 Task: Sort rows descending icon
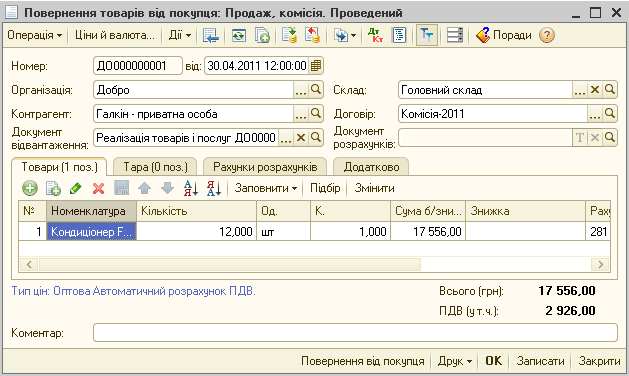pos(214,188)
